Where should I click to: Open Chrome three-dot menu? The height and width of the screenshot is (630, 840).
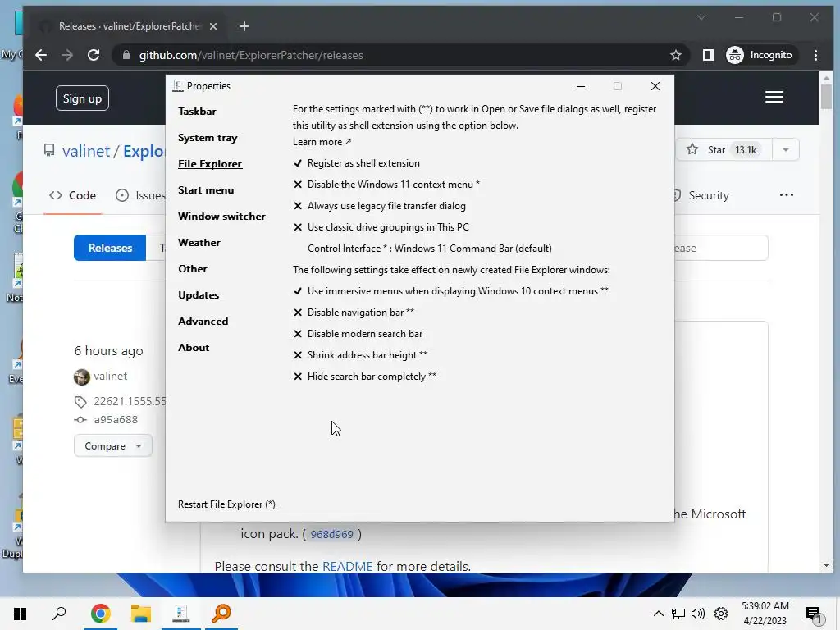(815, 55)
